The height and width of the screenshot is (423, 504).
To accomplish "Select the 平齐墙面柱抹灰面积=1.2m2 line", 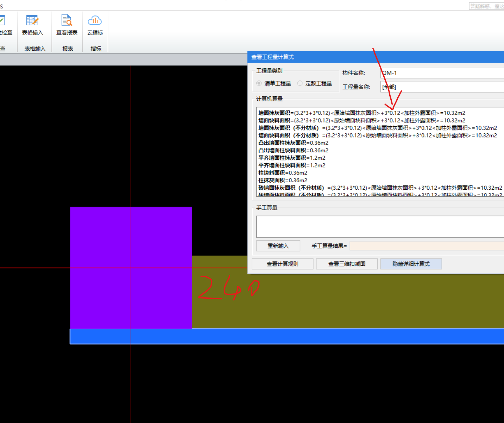I will click(292, 158).
